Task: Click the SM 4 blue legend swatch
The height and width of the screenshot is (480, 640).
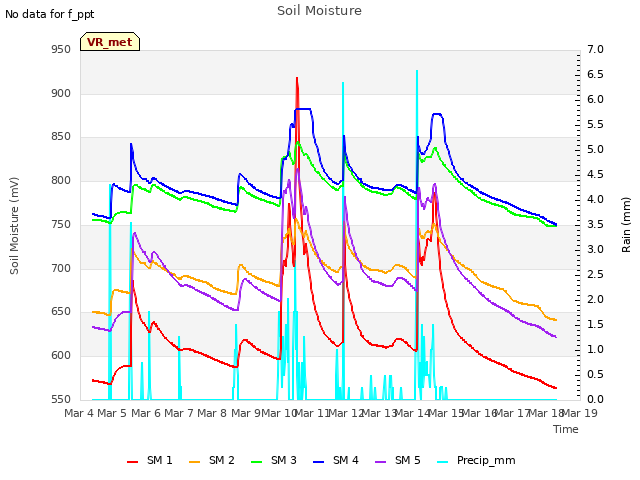Action: 318,462
